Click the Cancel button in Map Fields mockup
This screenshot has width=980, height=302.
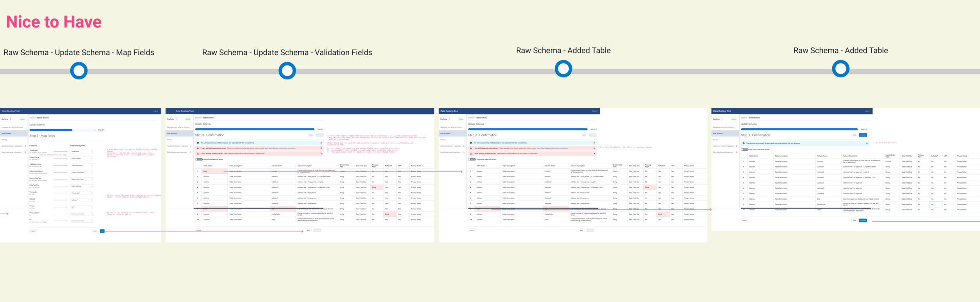click(x=33, y=231)
